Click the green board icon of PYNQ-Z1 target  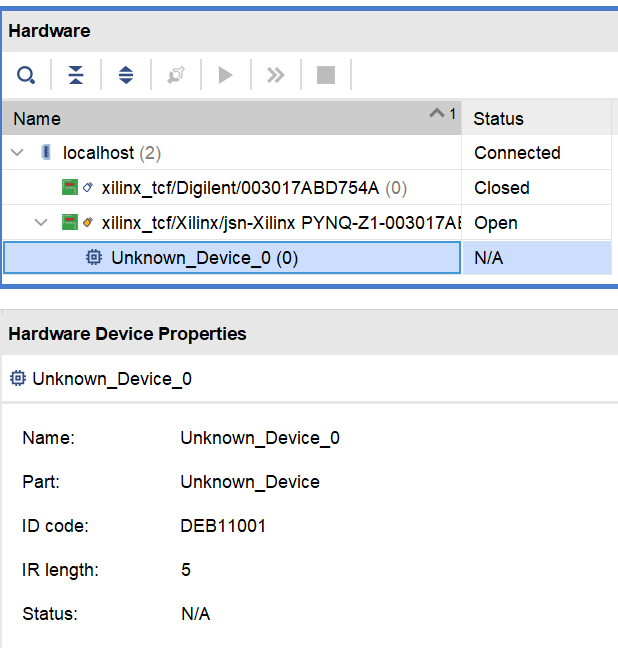pos(69,222)
